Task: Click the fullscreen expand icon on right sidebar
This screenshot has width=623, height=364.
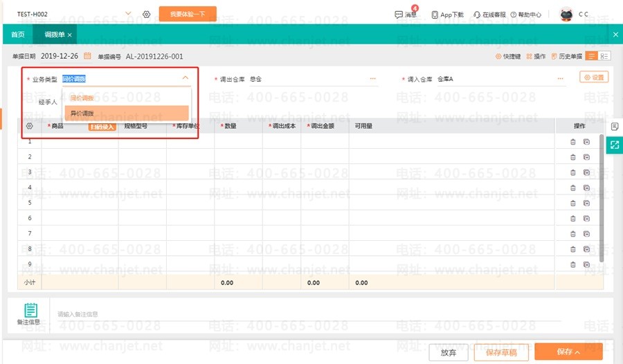Action: tap(614, 145)
